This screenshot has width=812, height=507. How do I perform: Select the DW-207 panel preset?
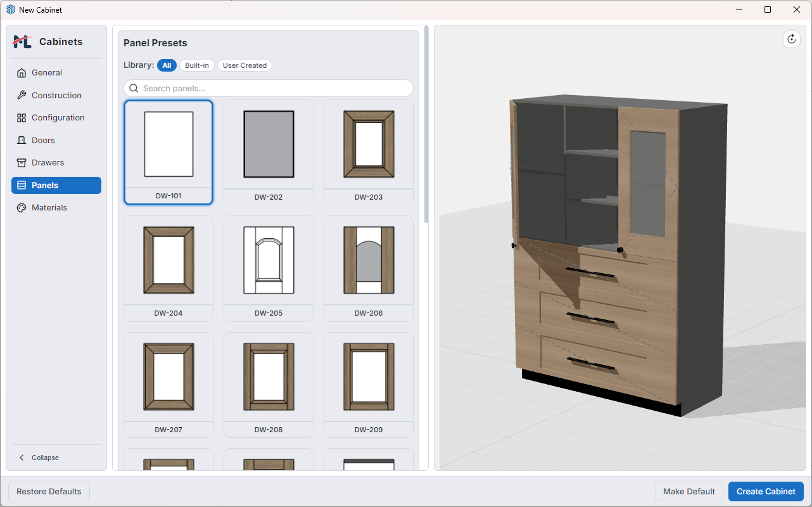(x=168, y=385)
